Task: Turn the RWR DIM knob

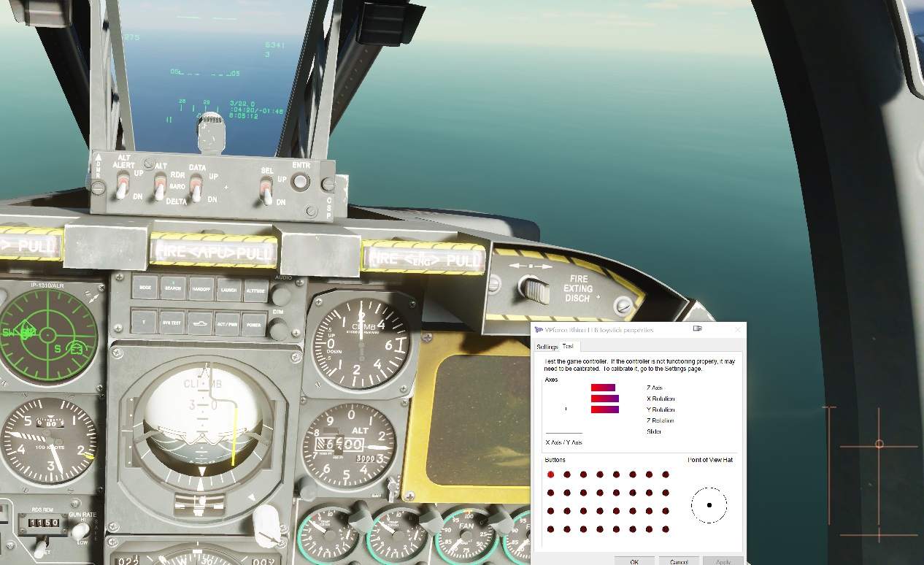Action: [279, 329]
